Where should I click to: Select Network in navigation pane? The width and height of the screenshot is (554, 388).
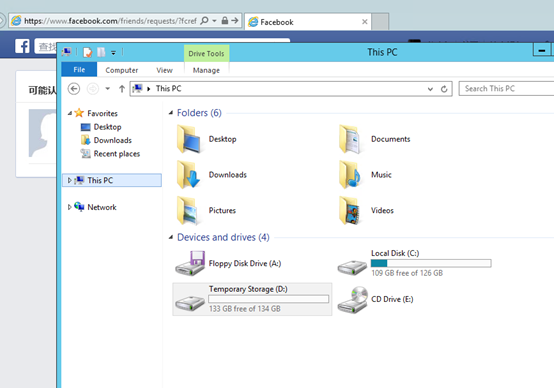(x=102, y=207)
